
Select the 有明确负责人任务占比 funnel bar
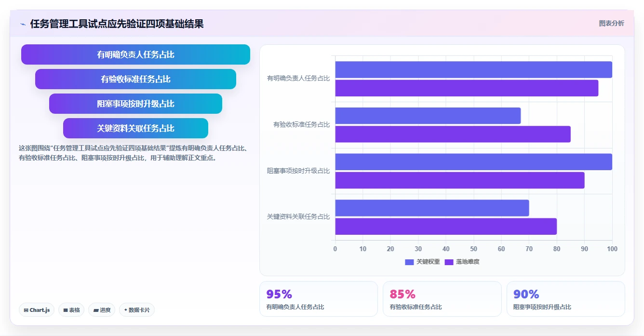click(135, 54)
